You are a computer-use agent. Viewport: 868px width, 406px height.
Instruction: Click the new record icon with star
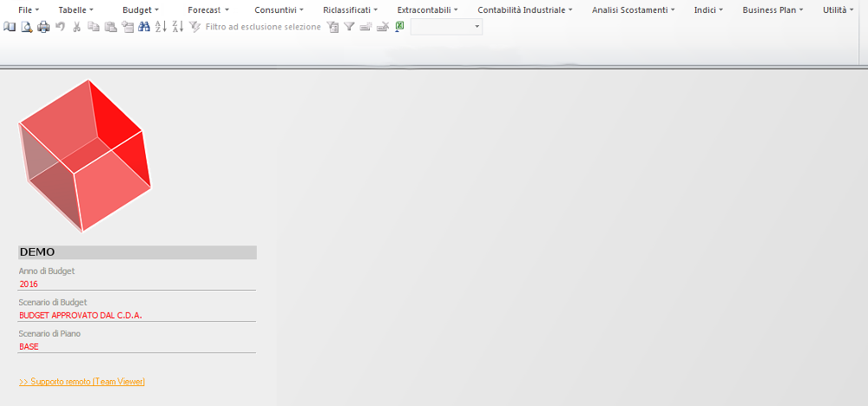[x=365, y=27]
